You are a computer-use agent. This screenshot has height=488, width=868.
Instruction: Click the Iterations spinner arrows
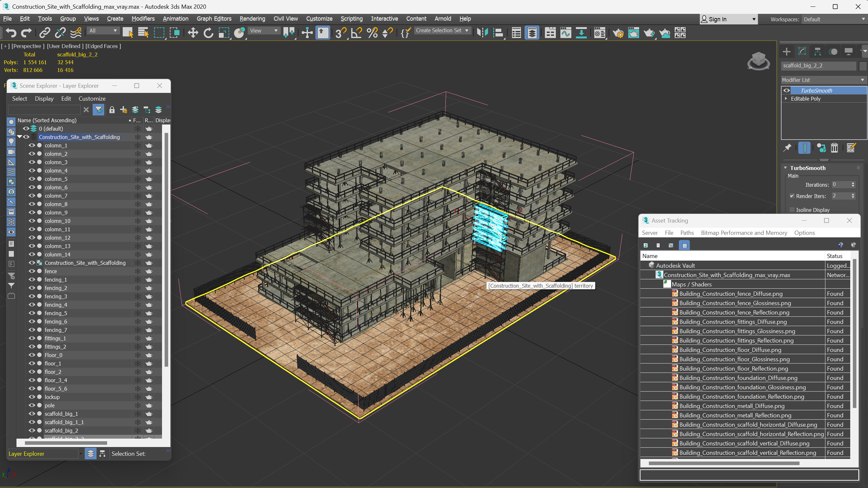coord(853,184)
